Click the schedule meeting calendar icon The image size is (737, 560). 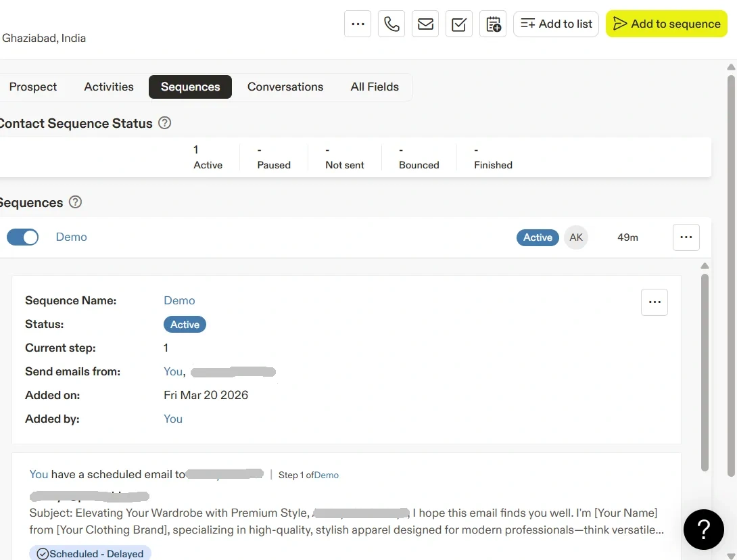pos(493,24)
